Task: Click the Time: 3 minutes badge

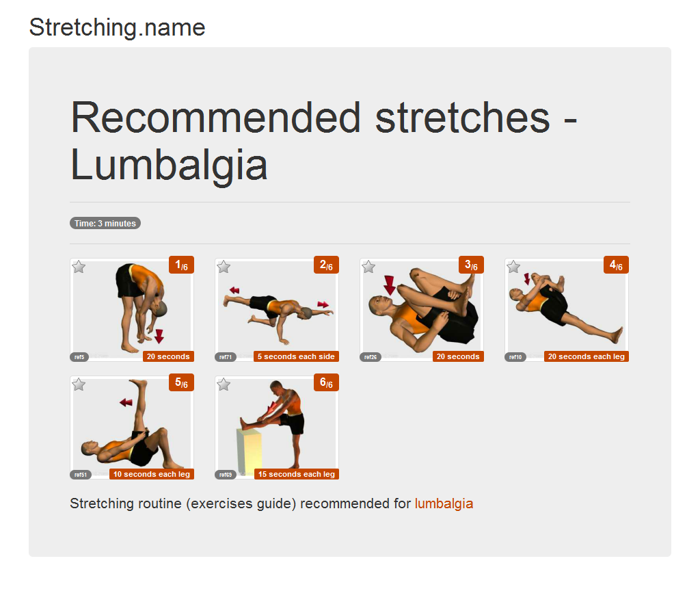Action: 105,224
